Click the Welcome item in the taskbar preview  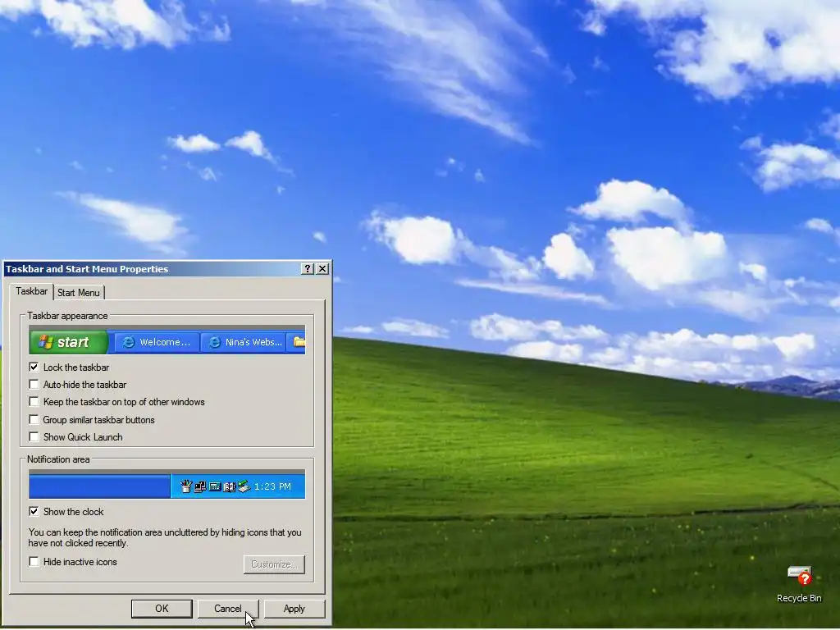156,342
